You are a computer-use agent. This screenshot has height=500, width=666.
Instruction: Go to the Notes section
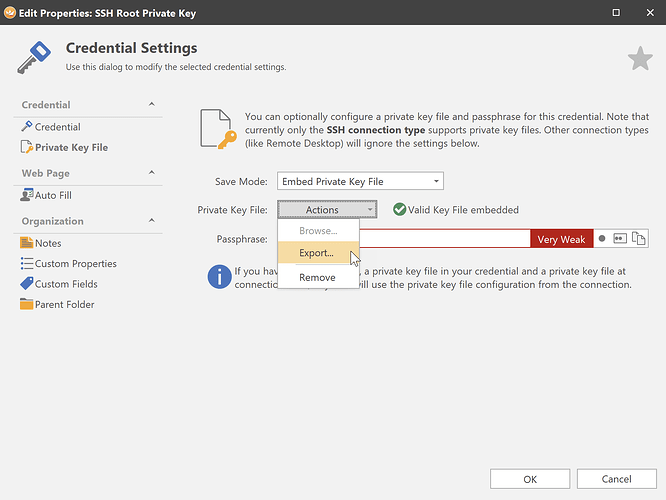(48, 243)
